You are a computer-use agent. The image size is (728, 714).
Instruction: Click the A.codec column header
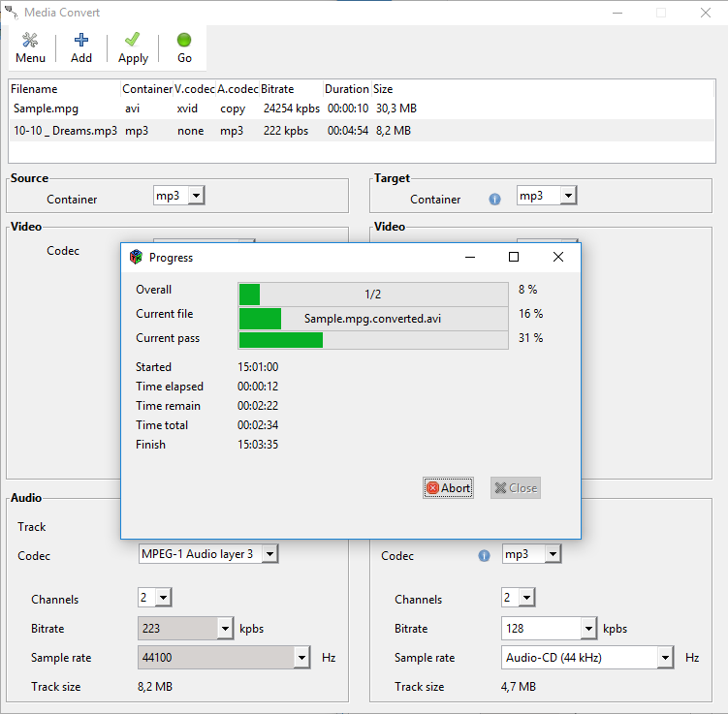[237, 88]
